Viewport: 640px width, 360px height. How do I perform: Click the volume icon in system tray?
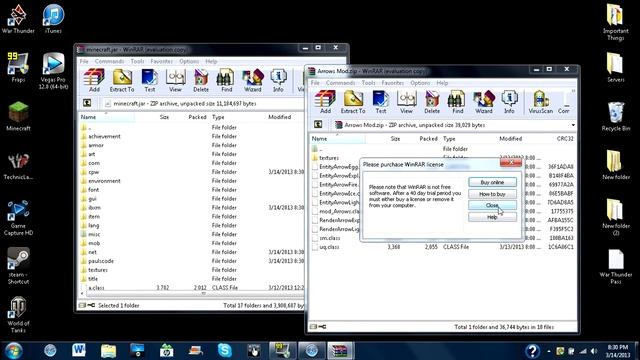[x=594, y=351]
